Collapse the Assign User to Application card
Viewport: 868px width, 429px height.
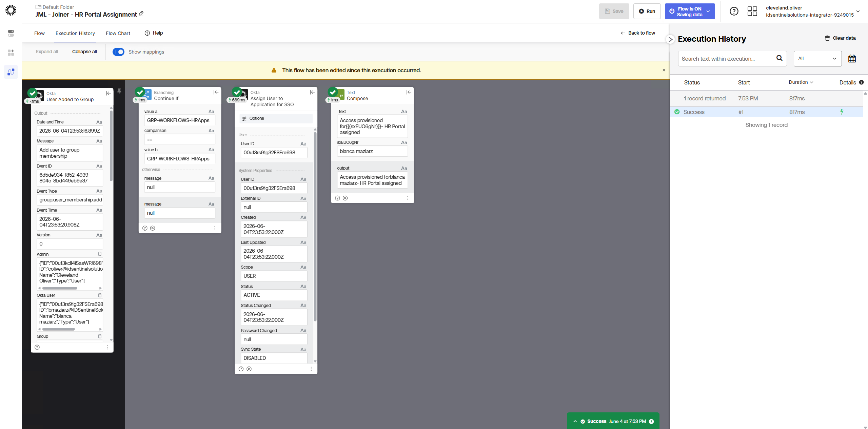313,92
